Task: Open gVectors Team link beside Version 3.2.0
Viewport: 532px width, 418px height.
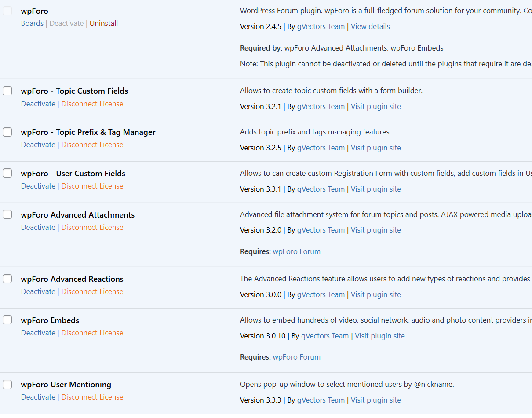Action: (x=321, y=230)
